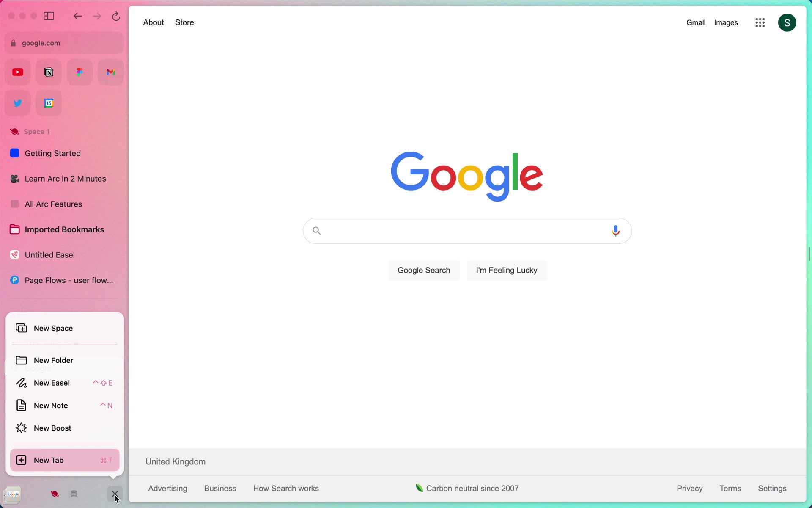The height and width of the screenshot is (508, 812).
Task: Click the Google Apps grid icon
Action: pos(760,22)
